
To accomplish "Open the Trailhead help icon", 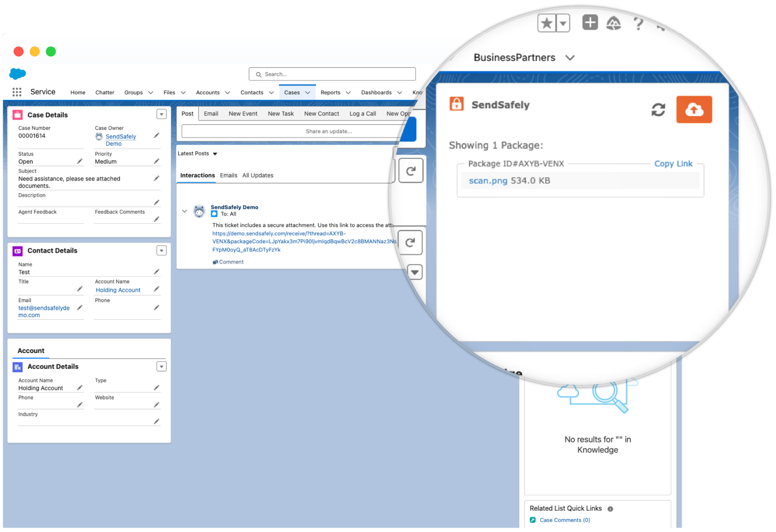I will click(x=613, y=23).
